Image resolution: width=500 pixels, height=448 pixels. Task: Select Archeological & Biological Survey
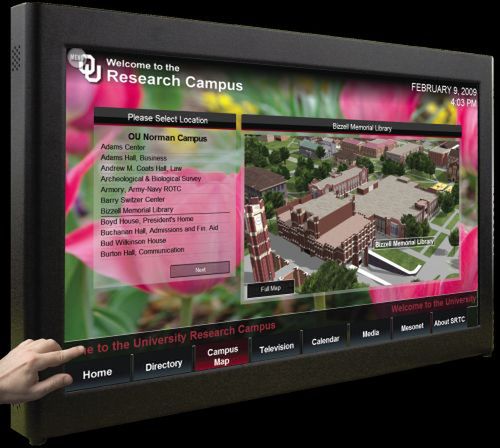pos(151,179)
